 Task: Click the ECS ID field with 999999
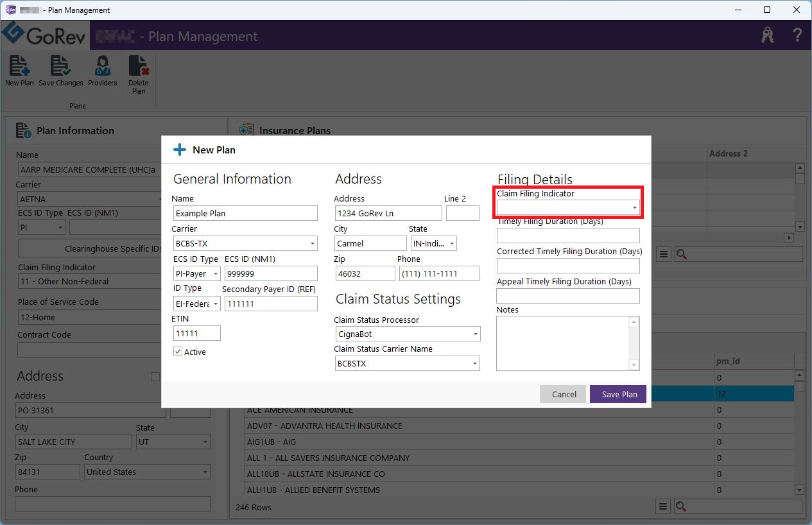click(271, 273)
